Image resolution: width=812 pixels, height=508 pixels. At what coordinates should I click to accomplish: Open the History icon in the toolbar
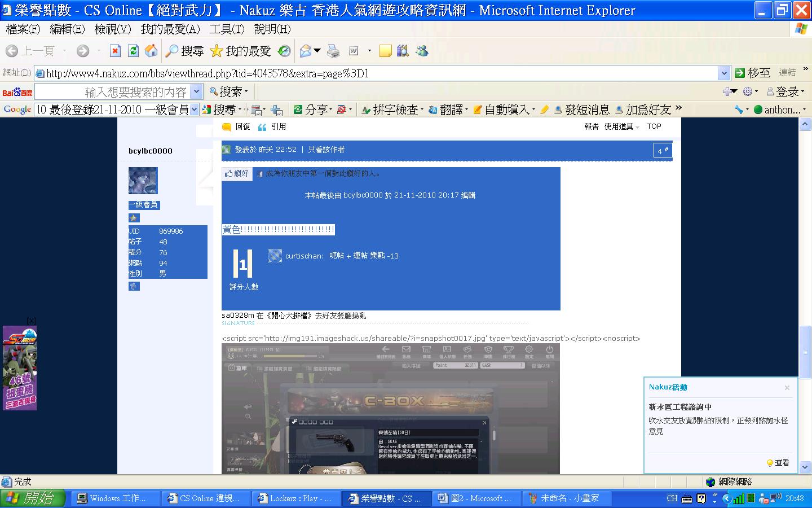tap(284, 51)
